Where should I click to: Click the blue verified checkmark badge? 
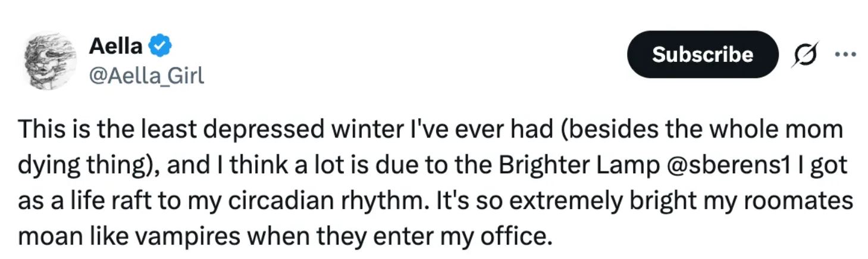pyautogui.click(x=160, y=45)
